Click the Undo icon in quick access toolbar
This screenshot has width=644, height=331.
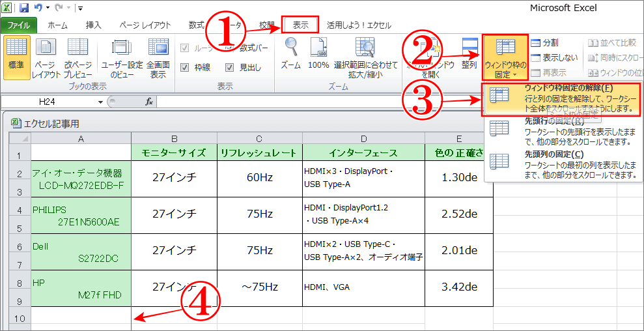(x=39, y=7)
